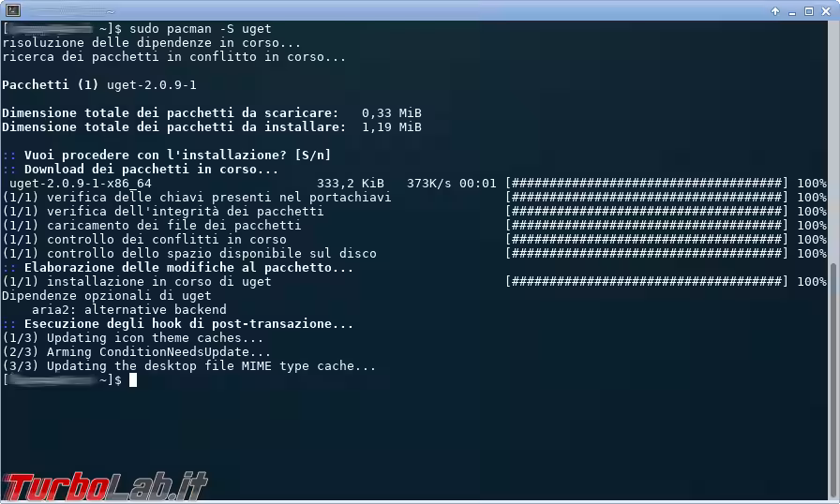Click progress bar of 'verifica delle chiavi' row

tap(647, 198)
